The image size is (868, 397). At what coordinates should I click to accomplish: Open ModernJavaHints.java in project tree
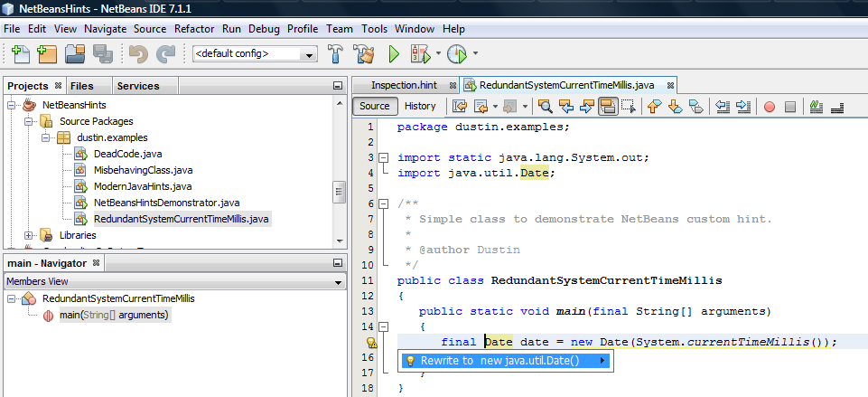(143, 186)
